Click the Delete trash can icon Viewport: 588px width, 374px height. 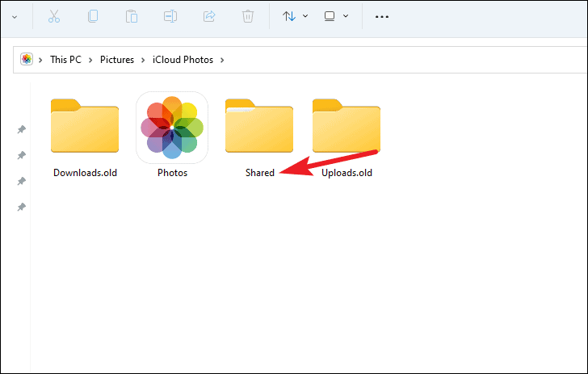[248, 16]
